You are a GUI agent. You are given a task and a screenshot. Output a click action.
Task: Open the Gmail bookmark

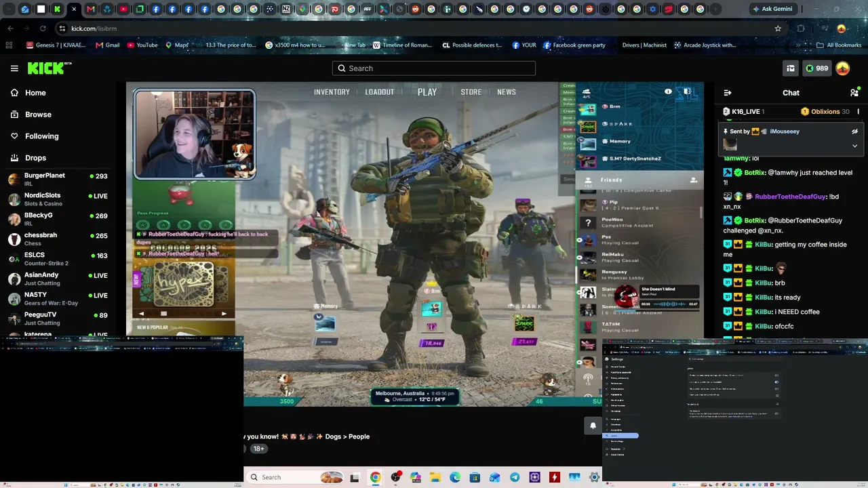pyautogui.click(x=107, y=45)
